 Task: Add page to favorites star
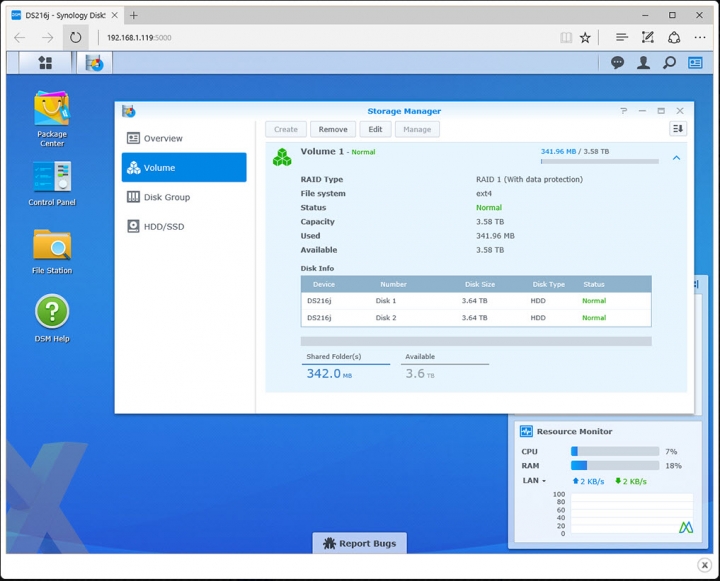pos(585,38)
